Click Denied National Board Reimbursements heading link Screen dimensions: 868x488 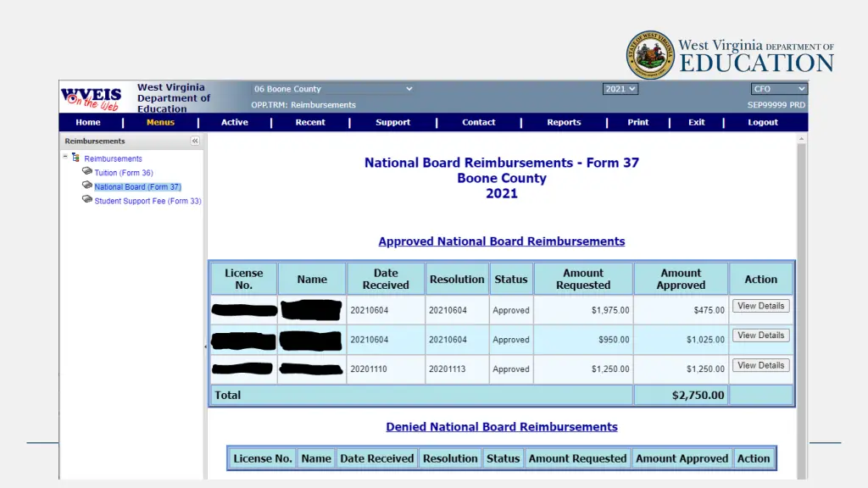[x=502, y=427]
